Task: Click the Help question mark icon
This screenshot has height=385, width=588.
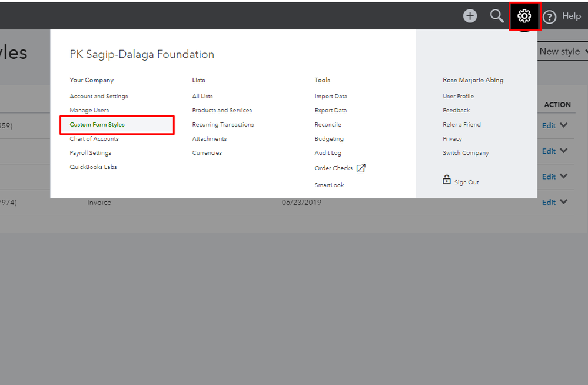Action: (549, 17)
